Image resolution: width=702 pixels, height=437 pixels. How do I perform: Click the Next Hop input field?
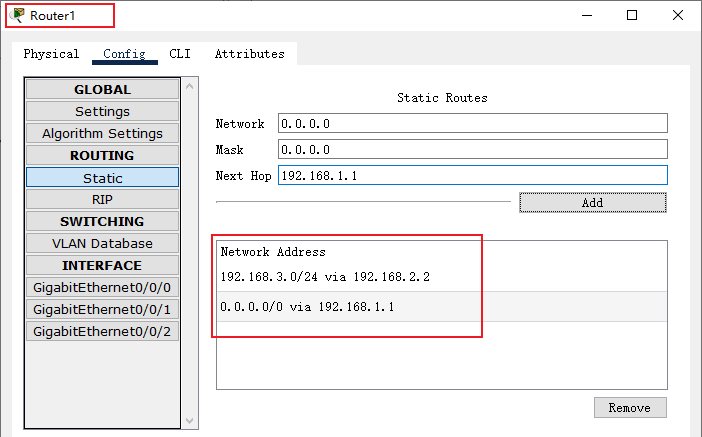pos(472,175)
